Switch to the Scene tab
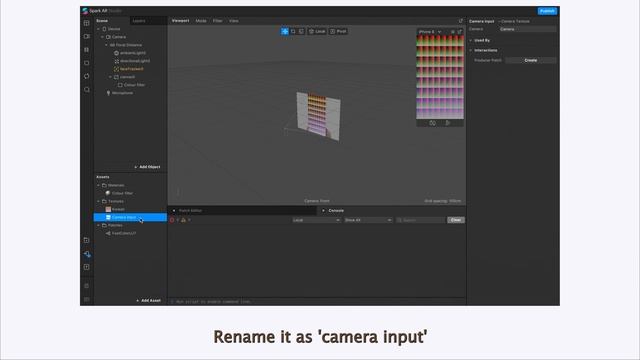This screenshot has width=640, height=360. click(102, 21)
